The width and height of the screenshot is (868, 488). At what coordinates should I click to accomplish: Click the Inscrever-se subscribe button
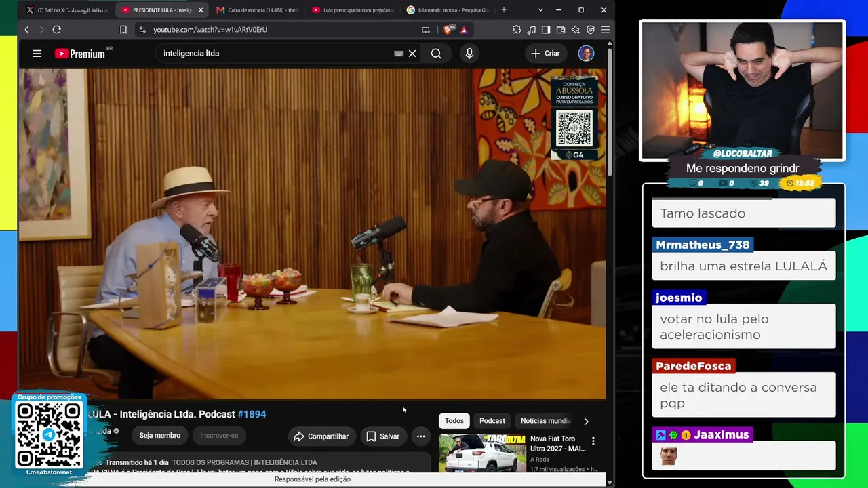(x=219, y=436)
